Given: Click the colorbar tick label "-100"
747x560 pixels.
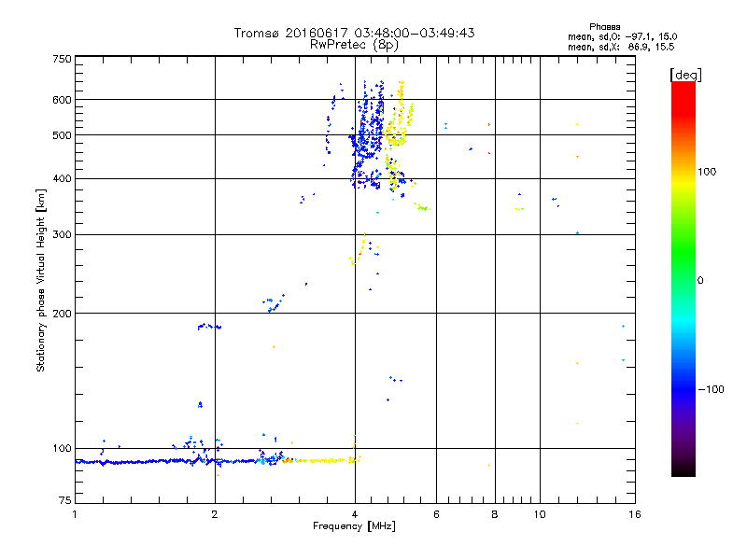Looking at the screenshot, I should tap(711, 389).
